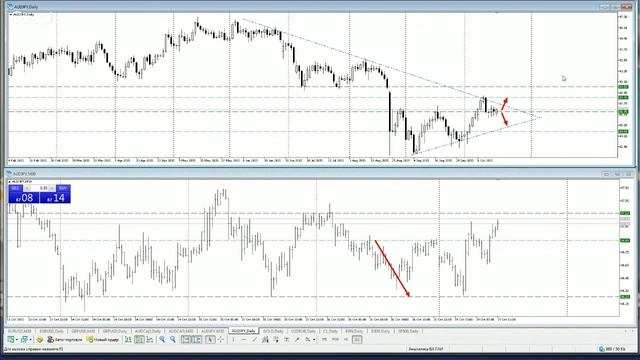Image resolution: width=640 pixels, height=360 pixels.
Task: Decrease lot volume in one-click panel
Action: 27,188
